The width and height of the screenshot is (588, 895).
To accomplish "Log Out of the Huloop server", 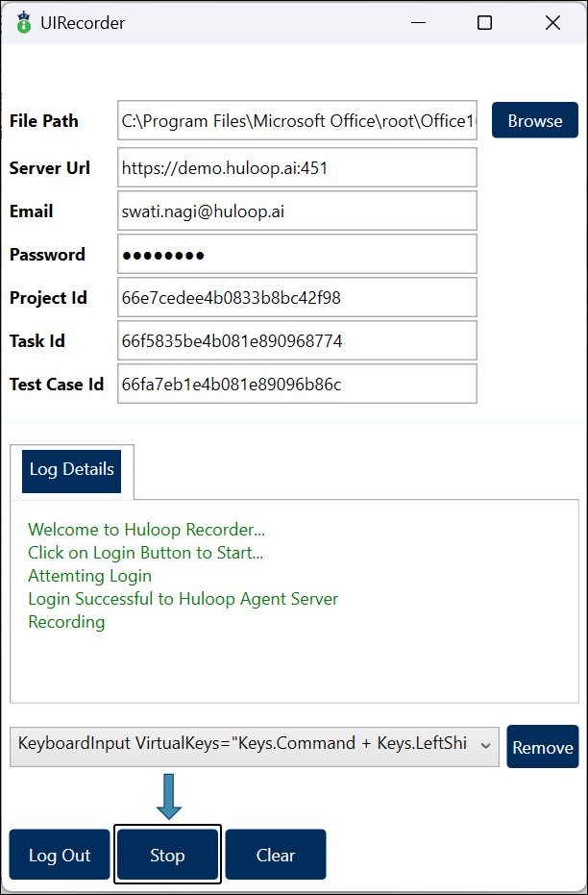I will [x=60, y=855].
